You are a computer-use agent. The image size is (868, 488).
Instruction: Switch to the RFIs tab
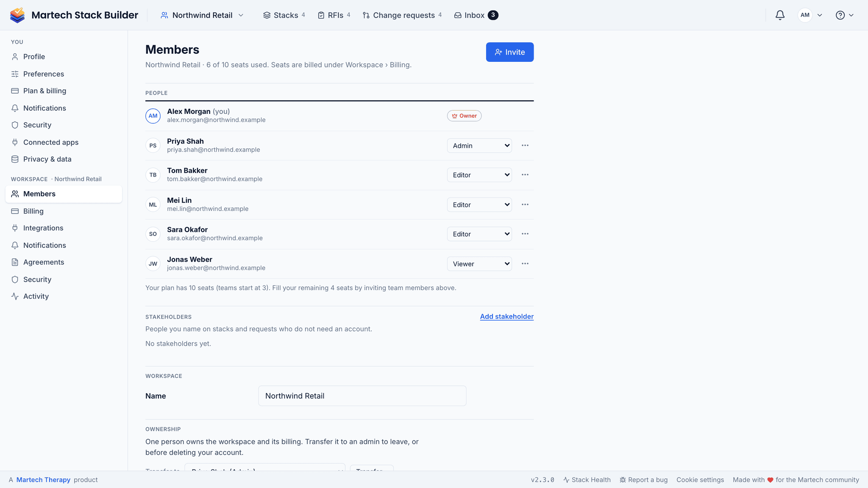334,15
